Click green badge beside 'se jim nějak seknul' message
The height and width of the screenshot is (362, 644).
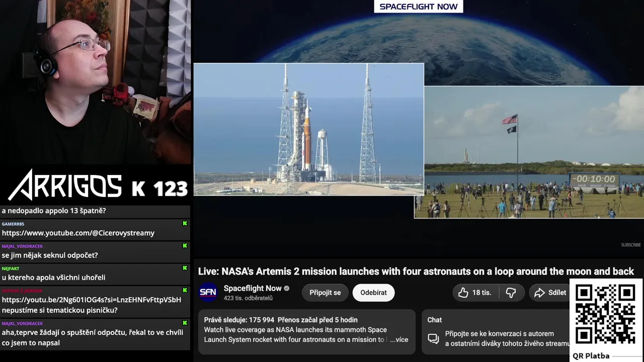(x=185, y=246)
